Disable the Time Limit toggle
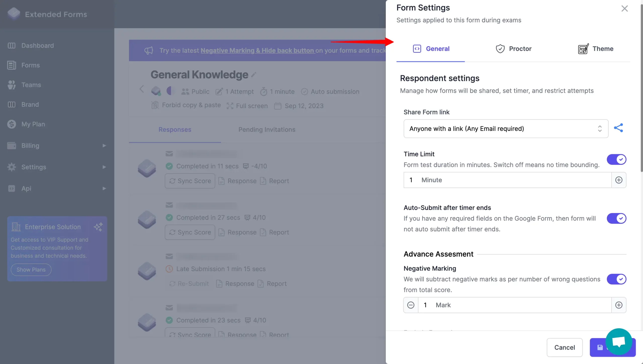 [616, 159]
